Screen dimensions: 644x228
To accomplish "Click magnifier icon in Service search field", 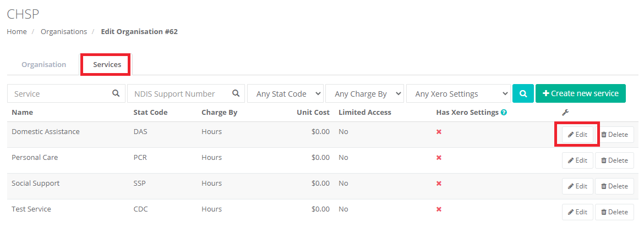I will point(116,93).
